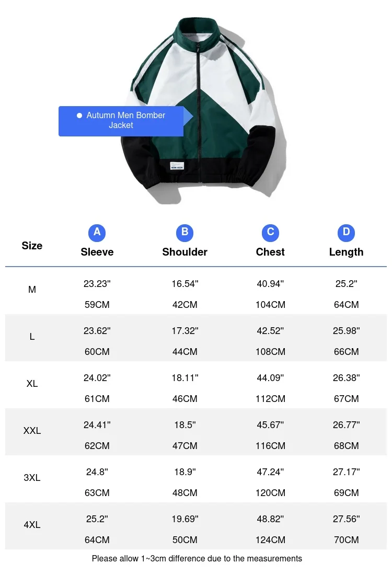Click the circular A icon above Sleeve
Image resolution: width=392 pixels, height=575 pixels.
tap(97, 233)
